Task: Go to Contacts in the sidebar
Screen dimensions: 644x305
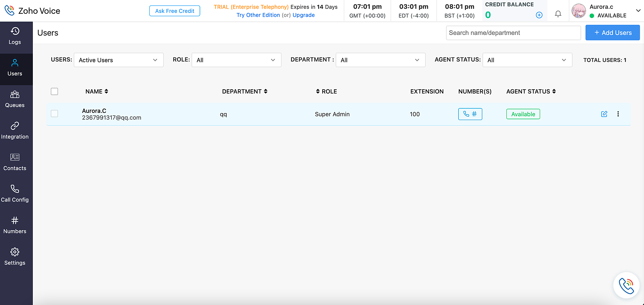Action: [x=15, y=162]
